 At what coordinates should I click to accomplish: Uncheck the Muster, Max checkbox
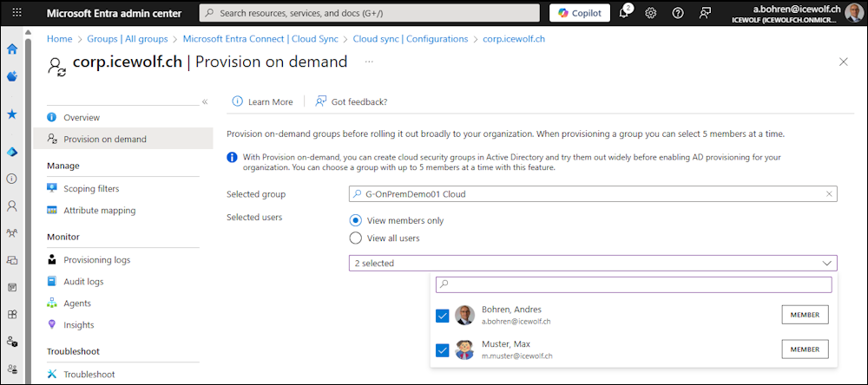click(x=443, y=349)
